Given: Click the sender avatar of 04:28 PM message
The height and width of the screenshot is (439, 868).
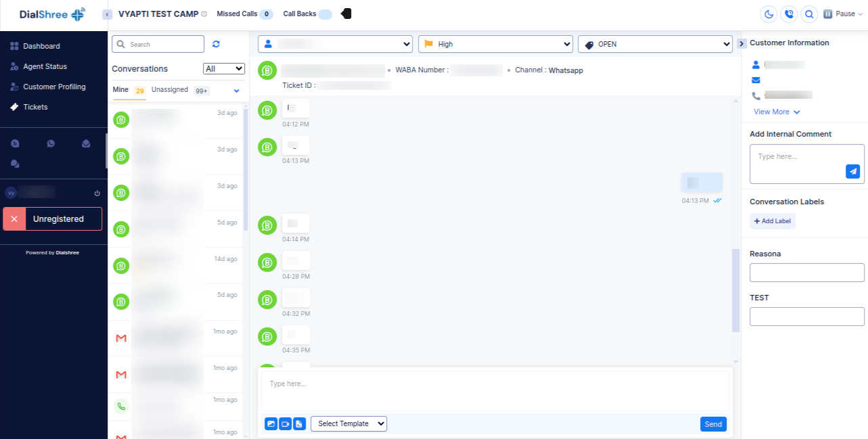Looking at the screenshot, I should (267, 262).
